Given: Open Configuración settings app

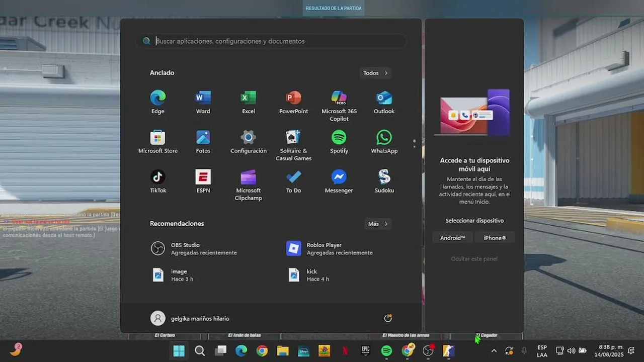Looking at the screenshot, I should pos(249,142).
